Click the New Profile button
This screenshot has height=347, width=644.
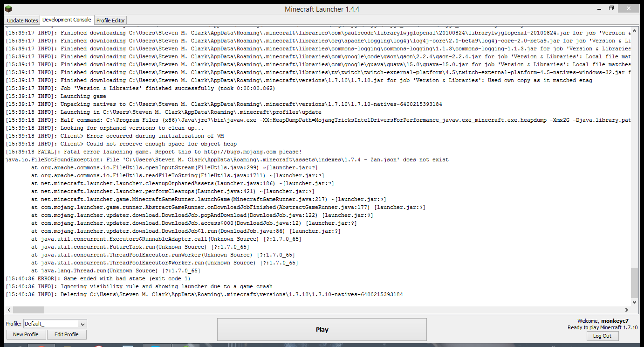tap(26, 334)
